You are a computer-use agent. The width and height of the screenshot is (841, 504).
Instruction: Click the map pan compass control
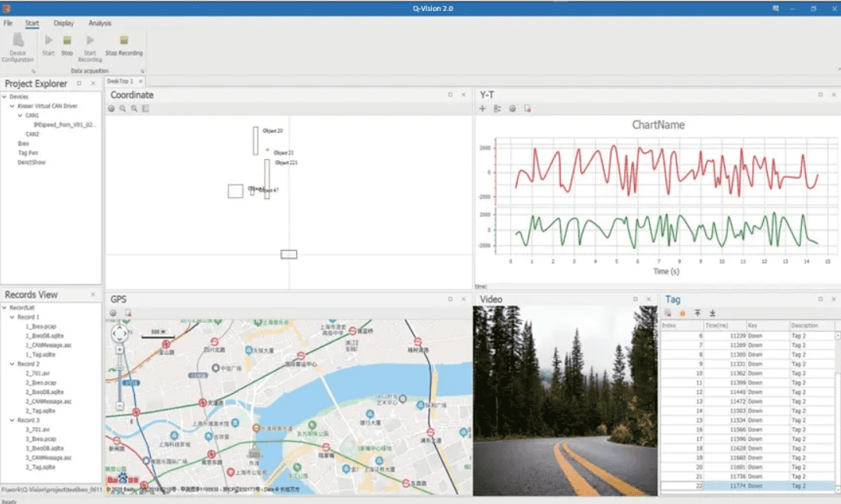119,334
